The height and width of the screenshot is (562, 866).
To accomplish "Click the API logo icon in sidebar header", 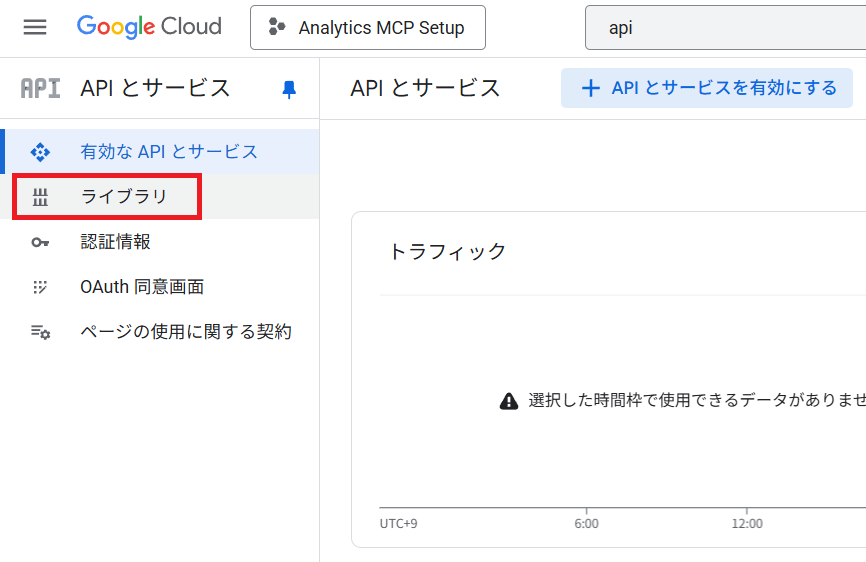I will coord(40,88).
